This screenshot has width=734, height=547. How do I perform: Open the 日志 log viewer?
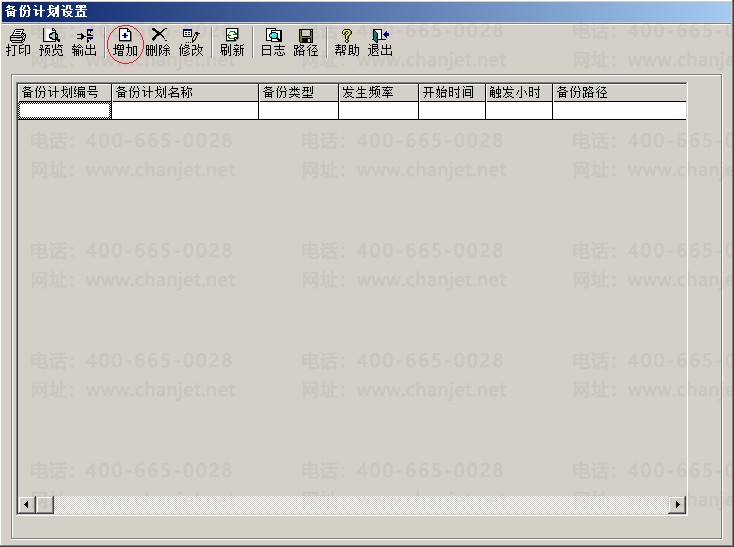pyautogui.click(x=273, y=43)
